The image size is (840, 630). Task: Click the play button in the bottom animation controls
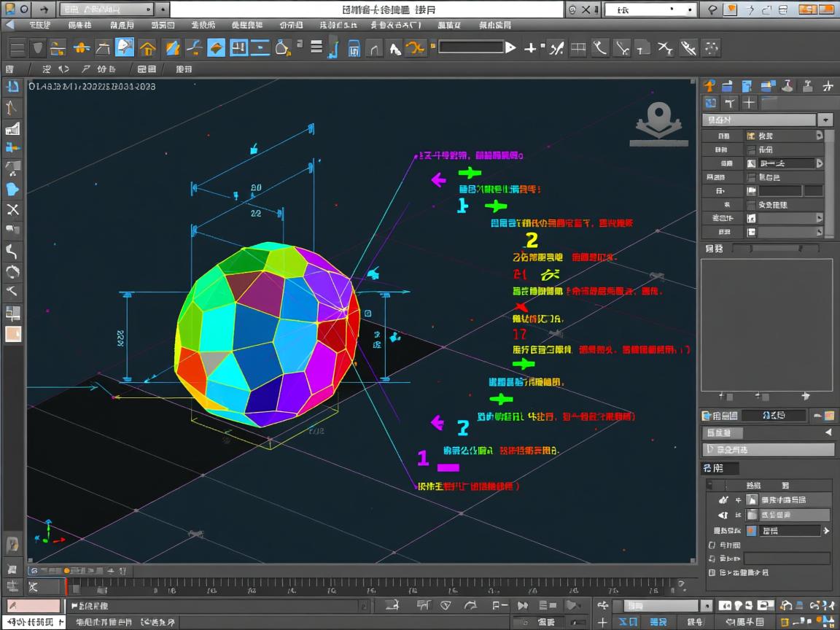click(x=522, y=606)
